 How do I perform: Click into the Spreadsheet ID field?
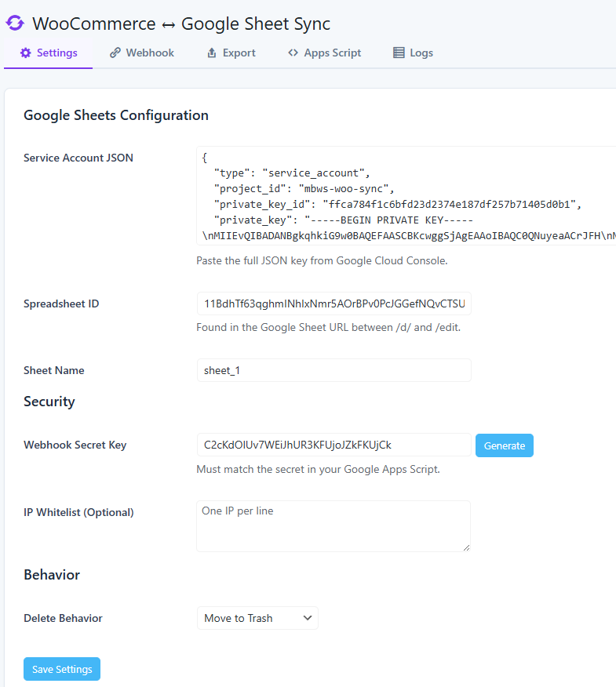click(x=334, y=304)
